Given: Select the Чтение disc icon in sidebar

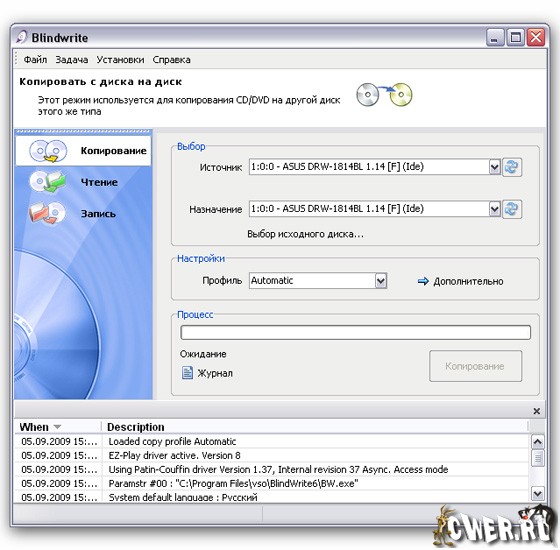Looking at the screenshot, I should pyautogui.click(x=48, y=182).
